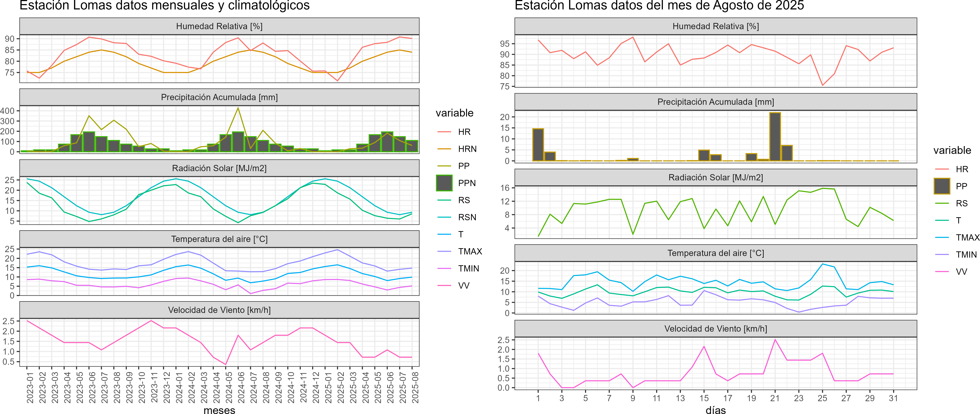The height and width of the screenshot is (414, 980).
Task: Click the dark PP legend box, right
Action: click(942, 186)
